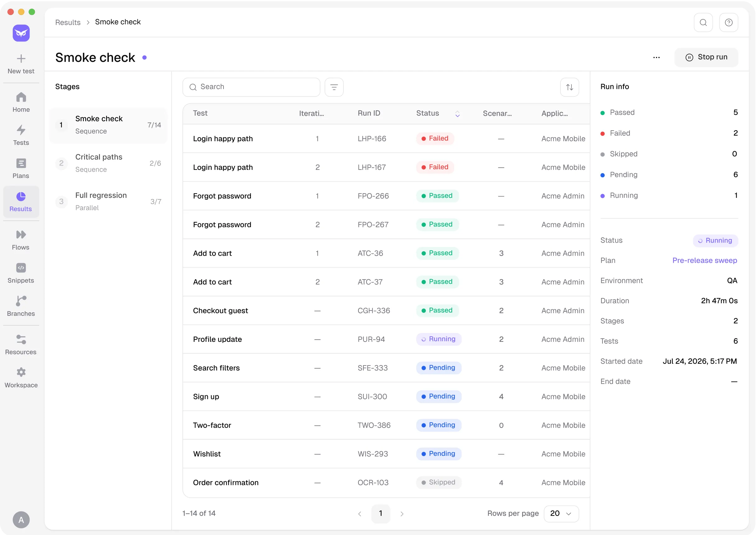Select the Results sidebar item
Image resolution: width=756 pixels, height=535 pixels.
coord(21,202)
